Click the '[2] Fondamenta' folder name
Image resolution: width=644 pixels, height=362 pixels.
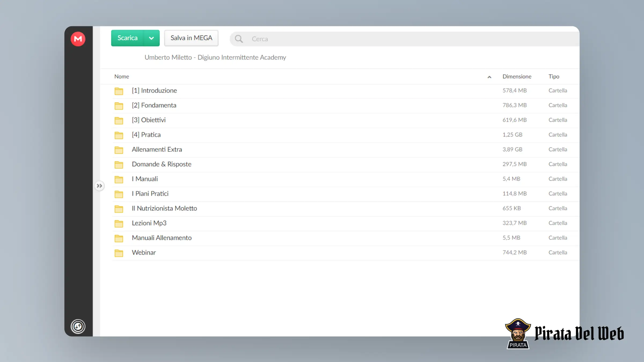pyautogui.click(x=154, y=105)
